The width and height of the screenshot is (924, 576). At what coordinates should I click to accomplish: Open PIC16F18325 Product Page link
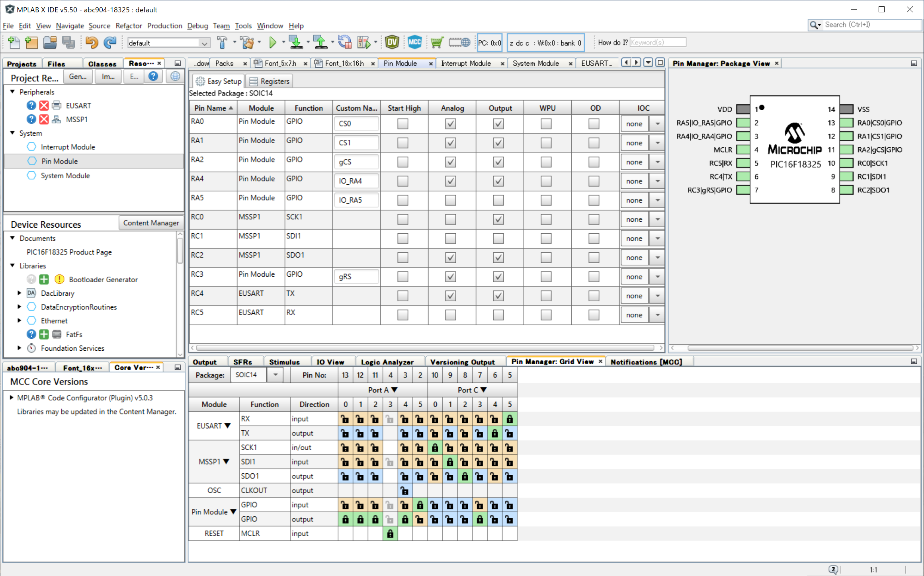pyautogui.click(x=69, y=252)
